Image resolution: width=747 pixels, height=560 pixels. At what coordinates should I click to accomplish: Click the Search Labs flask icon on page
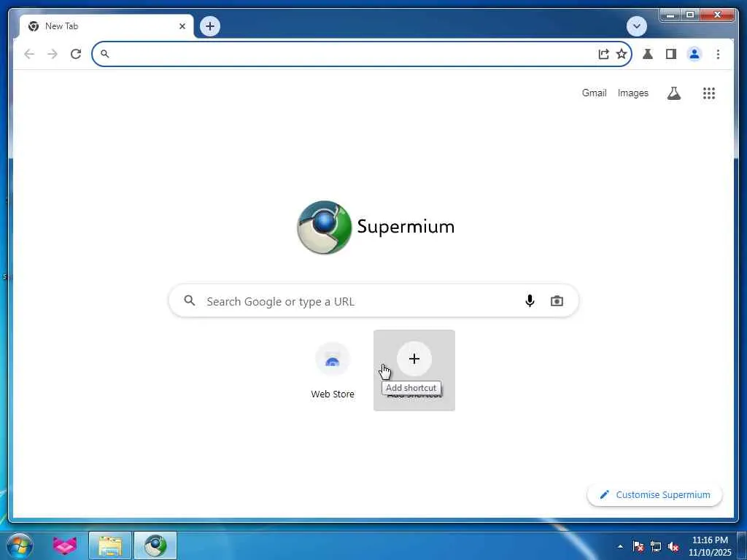pyautogui.click(x=673, y=93)
